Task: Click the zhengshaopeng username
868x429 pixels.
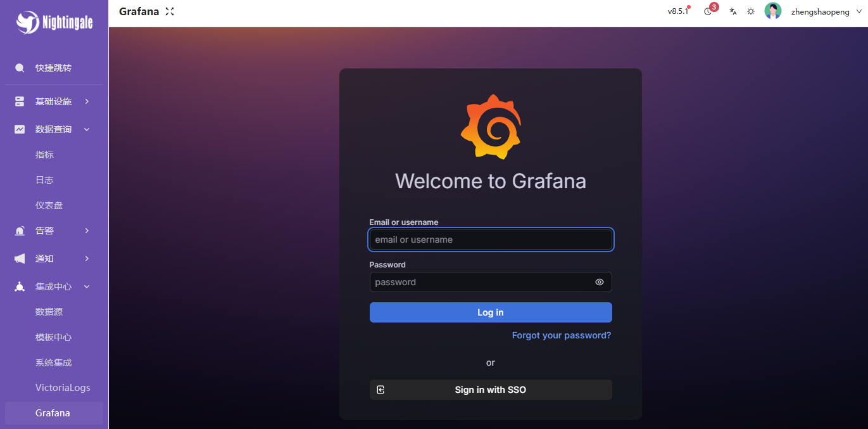Action: pos(821,11)
